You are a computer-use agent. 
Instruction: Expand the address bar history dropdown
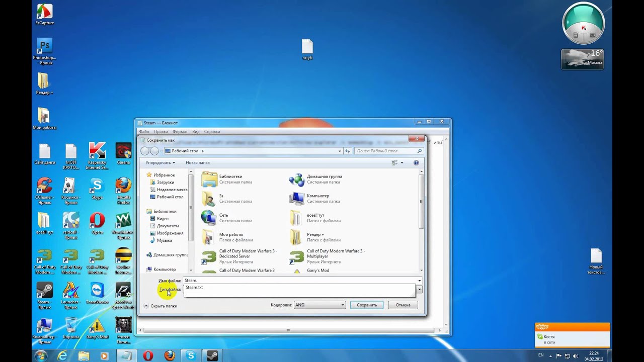coord(340,151)
